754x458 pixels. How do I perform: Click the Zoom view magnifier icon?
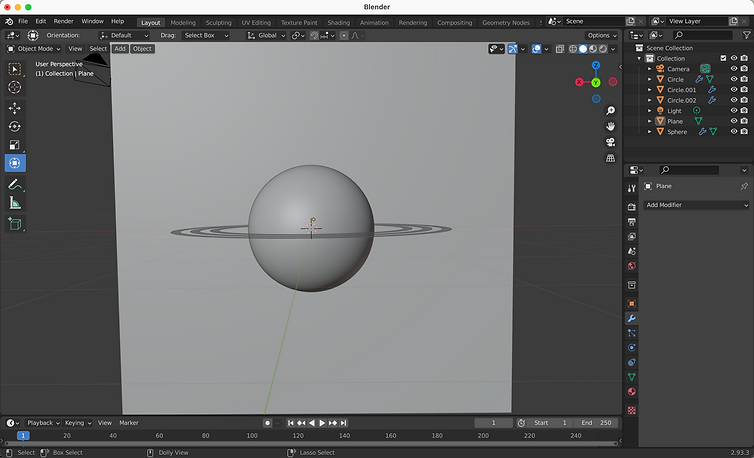610,111
